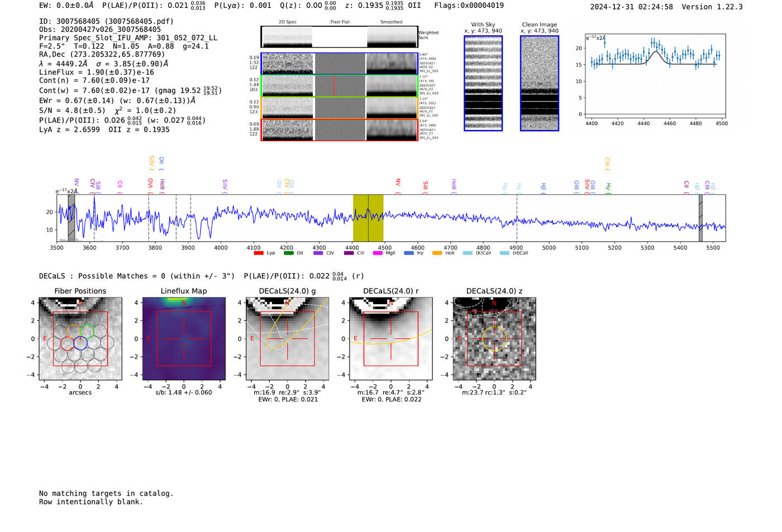Image resolution: width=782 pixels, height=532 pixels.
Task: Open the DECaLS(24.0) g image
Action: 287,339
